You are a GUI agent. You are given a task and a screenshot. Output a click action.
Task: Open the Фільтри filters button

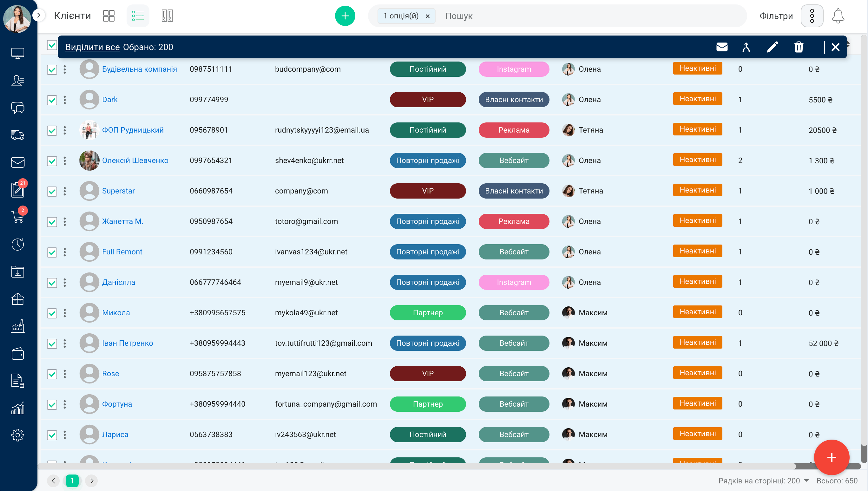776,16
